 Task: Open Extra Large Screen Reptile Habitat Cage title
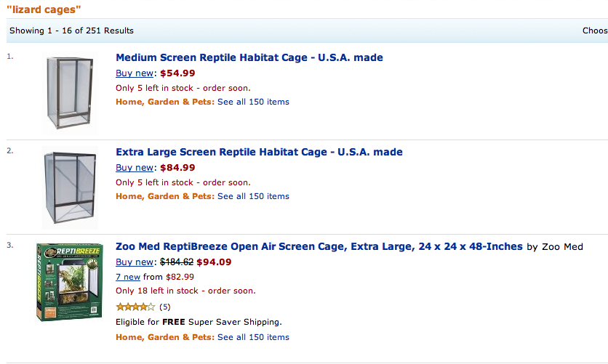pos(259,152)
